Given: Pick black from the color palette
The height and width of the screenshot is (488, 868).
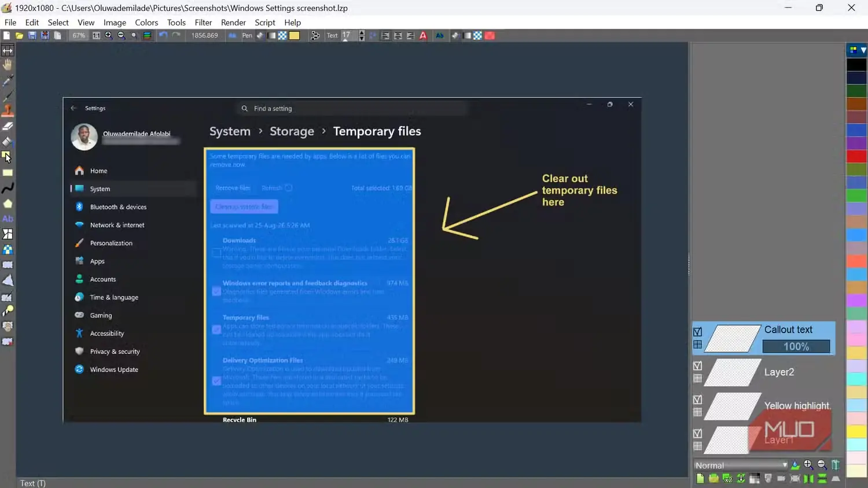Looking at the screenshot, I should tap(856, 65).
